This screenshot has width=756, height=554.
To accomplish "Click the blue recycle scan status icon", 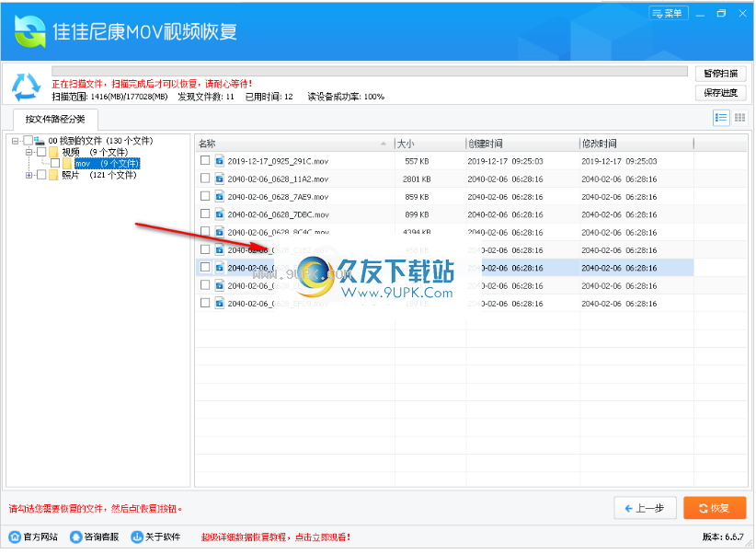I will coord(26,87).
